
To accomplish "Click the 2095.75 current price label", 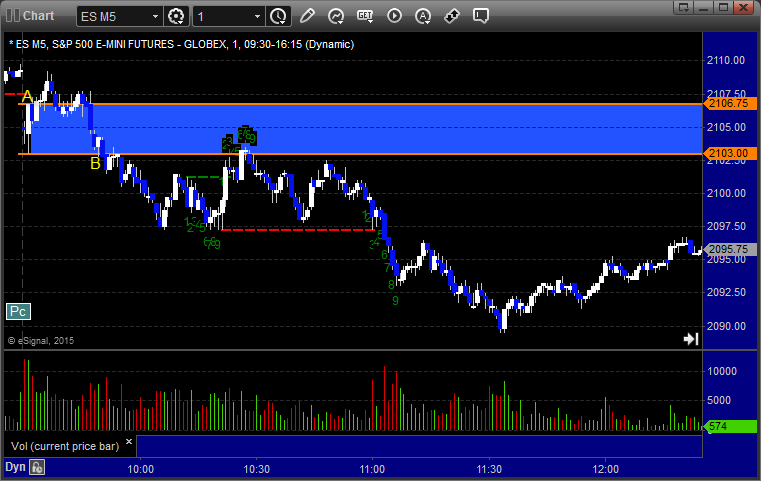I will click(x=729, y=249).
